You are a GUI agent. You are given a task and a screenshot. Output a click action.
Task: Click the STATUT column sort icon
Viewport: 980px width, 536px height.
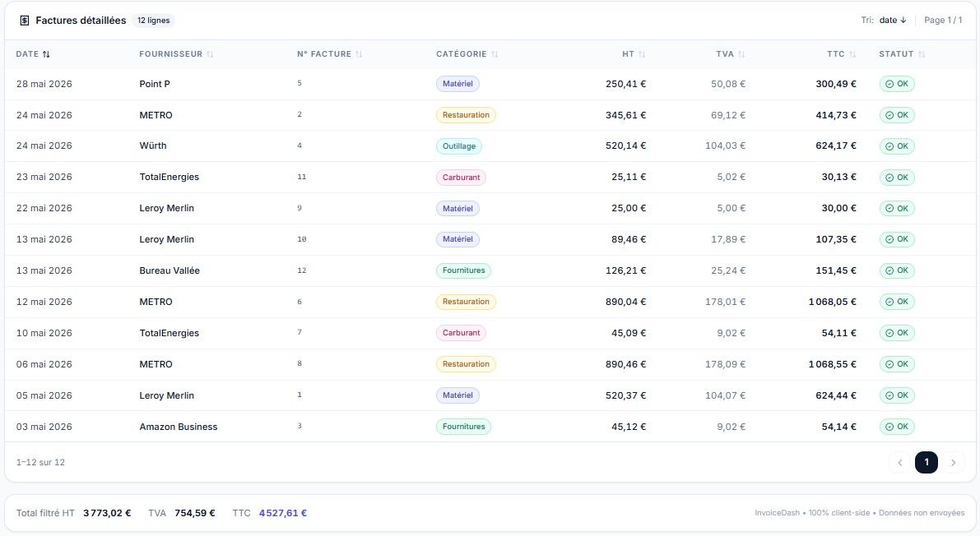tap(922, 54)
